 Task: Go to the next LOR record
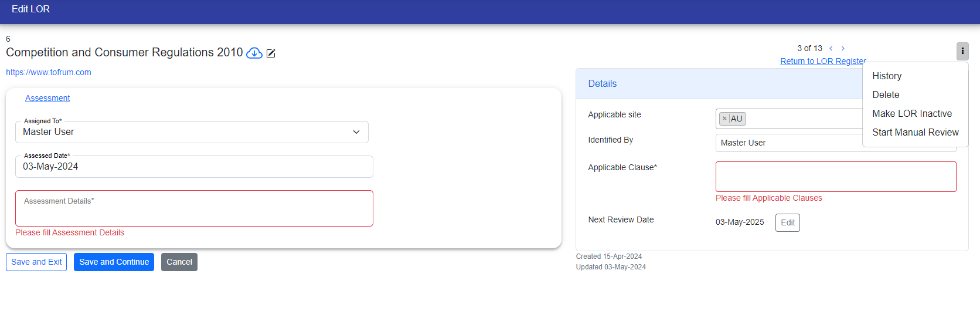pyautogui.click(x=843, y=49)
